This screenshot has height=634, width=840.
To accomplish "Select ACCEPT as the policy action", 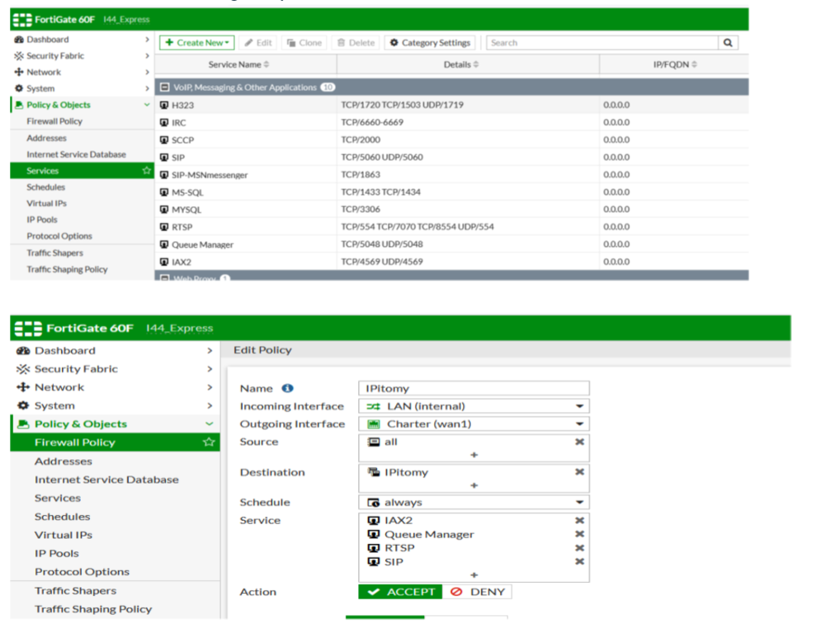I will click(x=401, y=592).
